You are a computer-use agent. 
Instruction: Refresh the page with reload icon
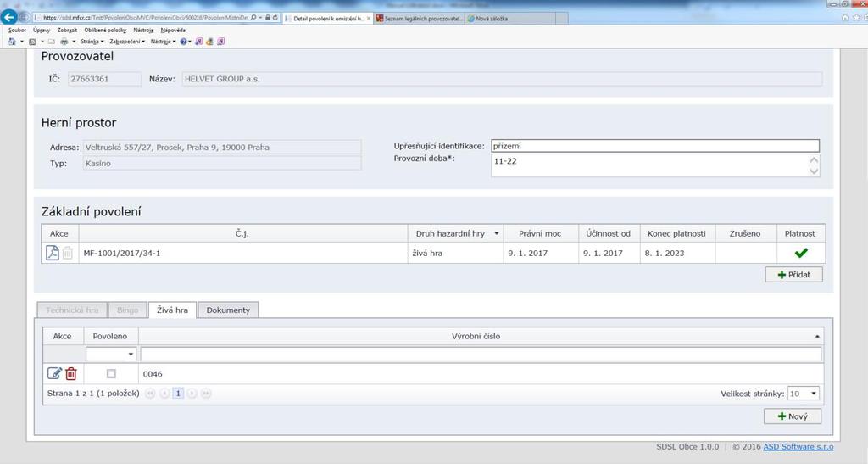275,18
